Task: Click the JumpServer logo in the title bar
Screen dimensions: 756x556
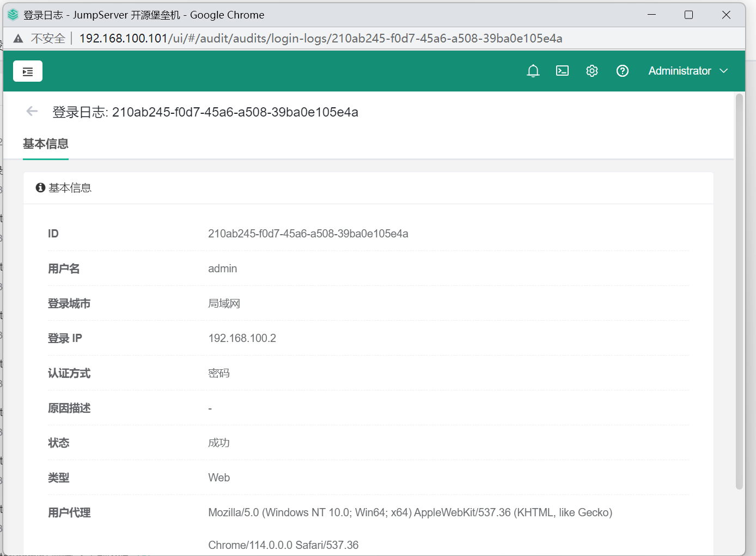Action: pos(13,15)
